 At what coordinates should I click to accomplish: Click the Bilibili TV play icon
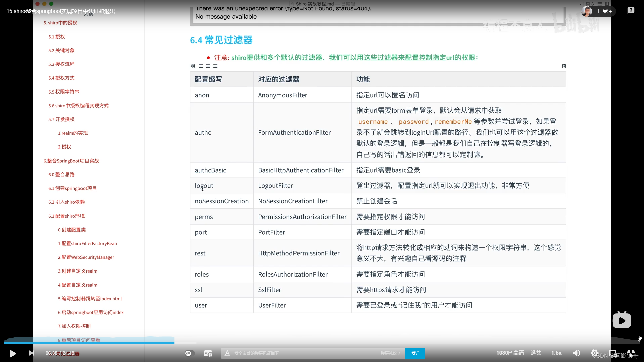click(622, 320)
